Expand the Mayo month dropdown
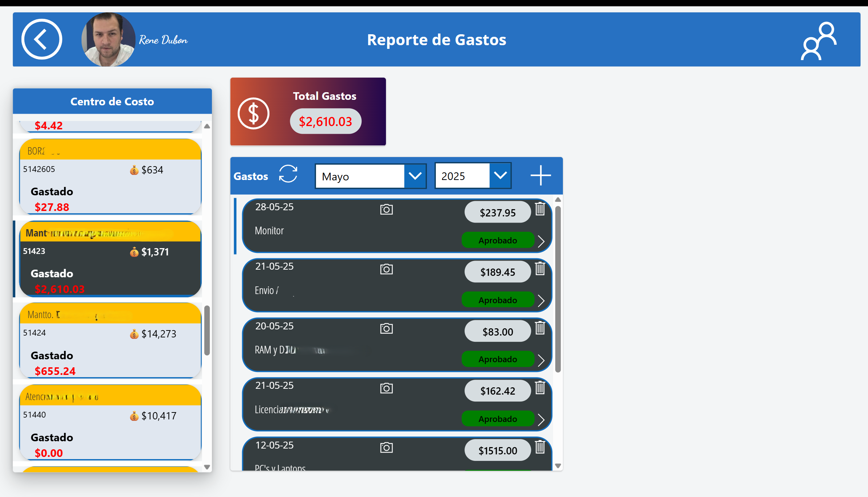 tap(415, 176)
